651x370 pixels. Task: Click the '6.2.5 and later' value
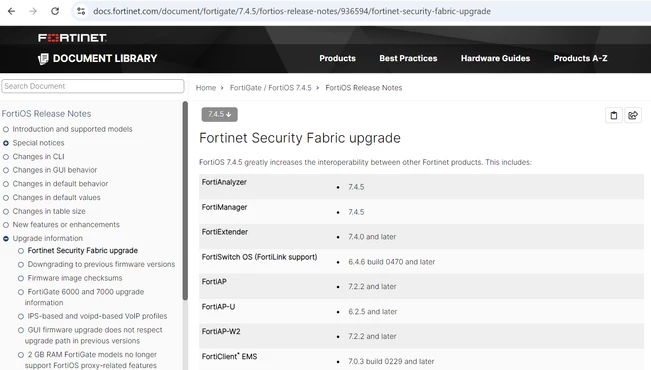pos(372,311)
